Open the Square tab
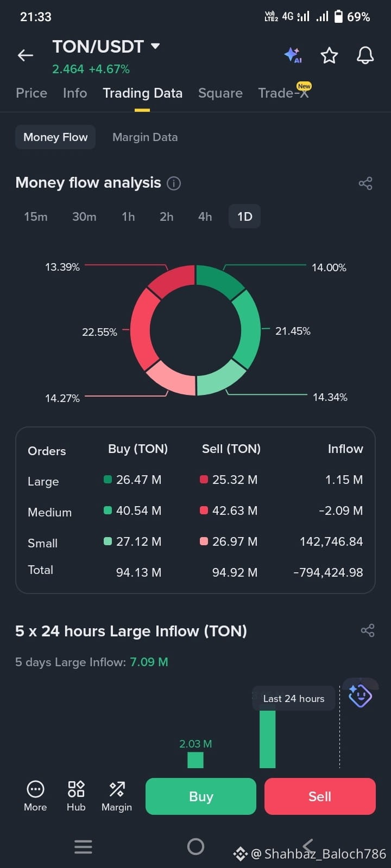Viewport: 391px width, 868px height. (220, 93)
